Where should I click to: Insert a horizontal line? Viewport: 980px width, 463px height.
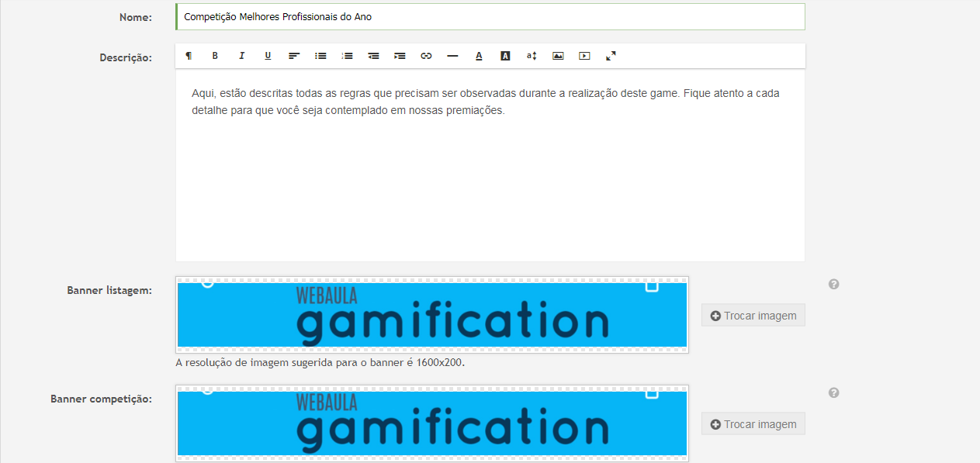click(x=452, y=56)
